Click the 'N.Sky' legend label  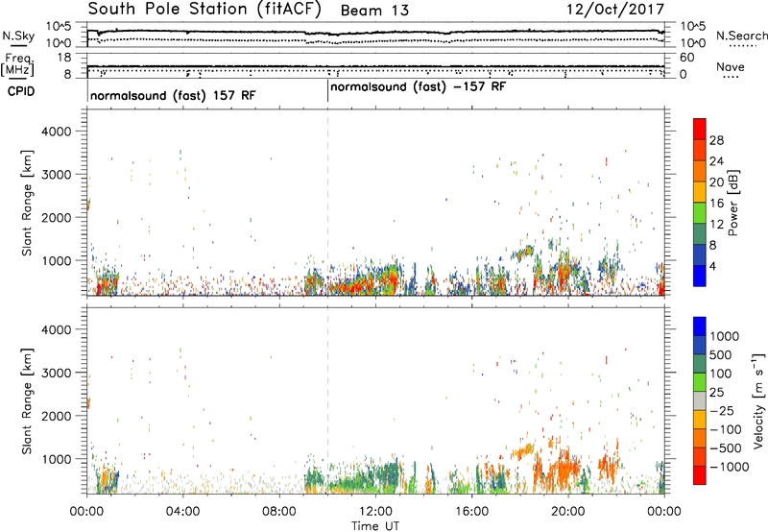click(18, 36)
